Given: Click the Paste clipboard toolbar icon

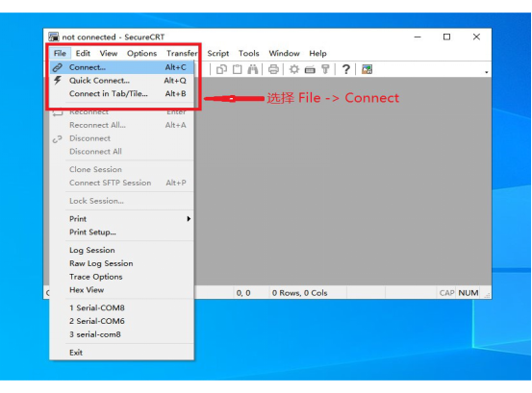Looking at the screenshot, I should pyautogui.click(x=238, y=69).
